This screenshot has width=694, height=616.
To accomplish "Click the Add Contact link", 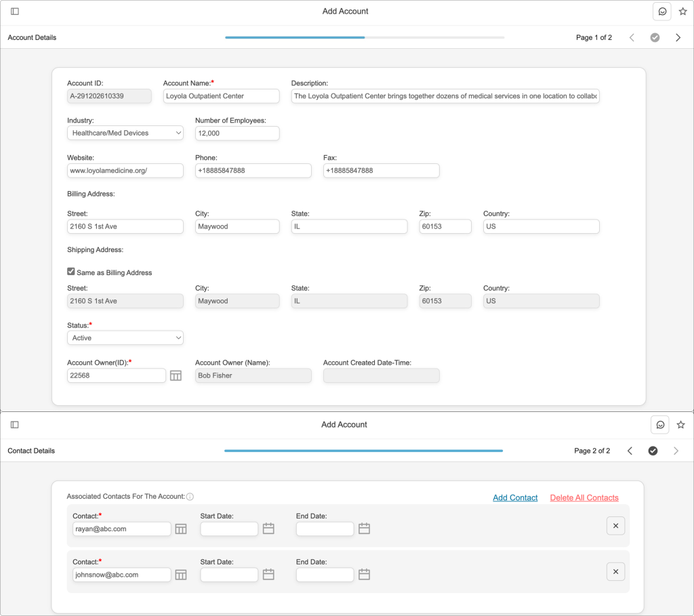I will pyautogui.click(x=515, y=498).
